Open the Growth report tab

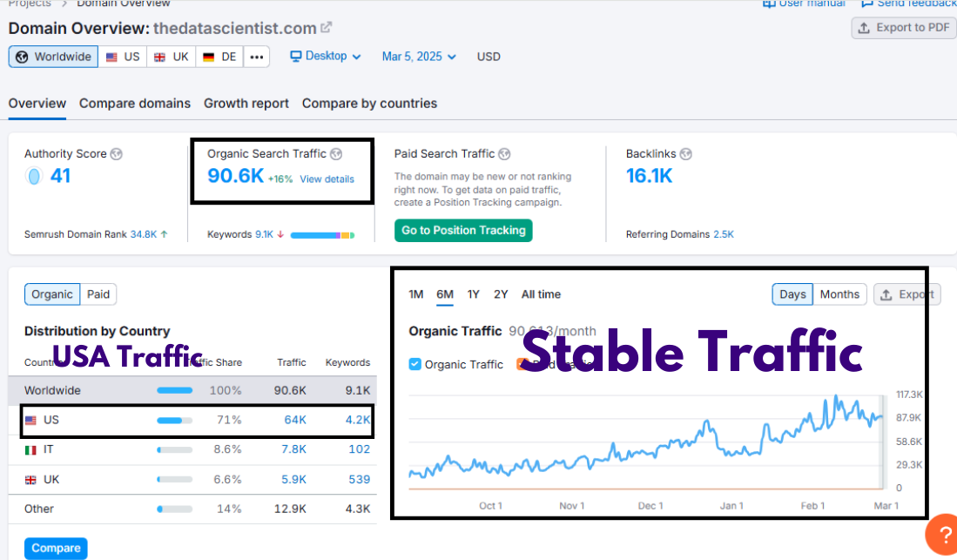246,104
